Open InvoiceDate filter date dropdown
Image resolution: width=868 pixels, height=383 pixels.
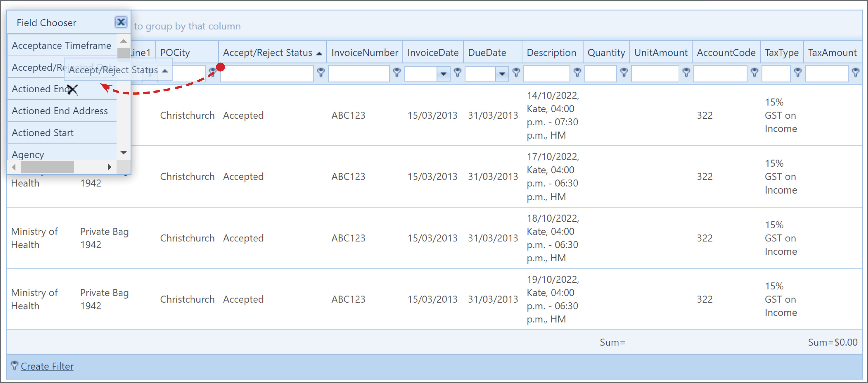tap(443, 74)
